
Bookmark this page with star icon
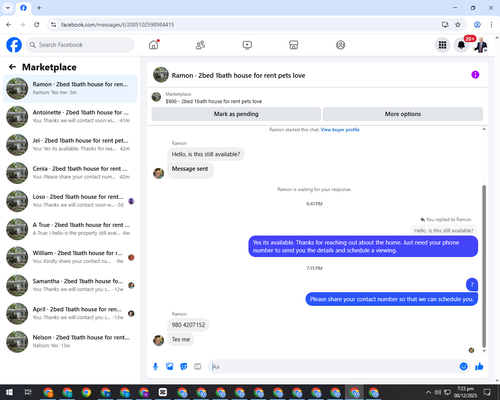tap(458, 25)
